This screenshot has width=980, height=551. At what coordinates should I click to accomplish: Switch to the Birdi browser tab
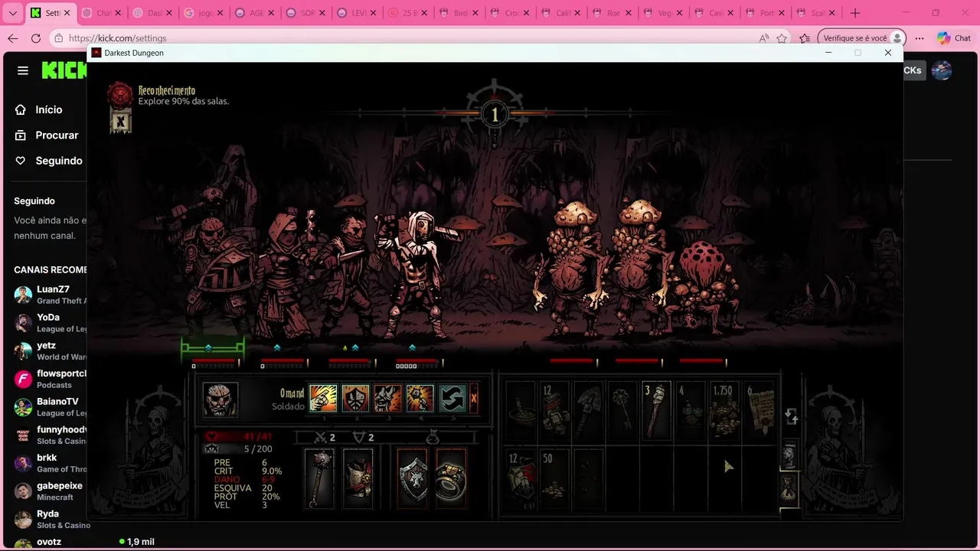tap(458, 13)
